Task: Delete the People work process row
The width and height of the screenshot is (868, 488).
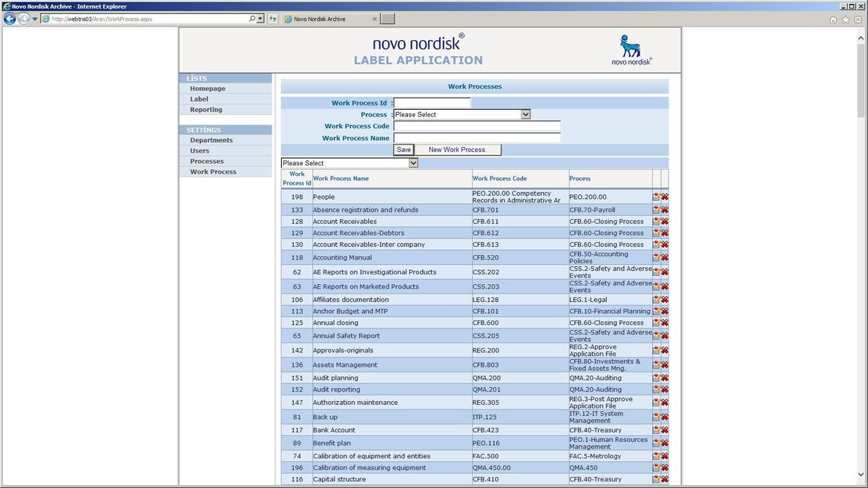Action: (664, 197)
